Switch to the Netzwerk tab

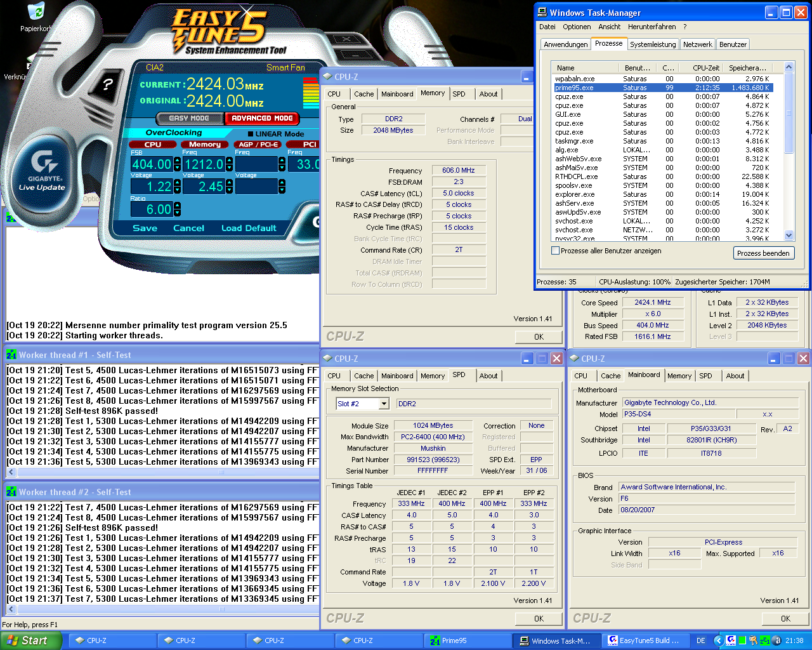pyautogui.click(x=698, y=44)
